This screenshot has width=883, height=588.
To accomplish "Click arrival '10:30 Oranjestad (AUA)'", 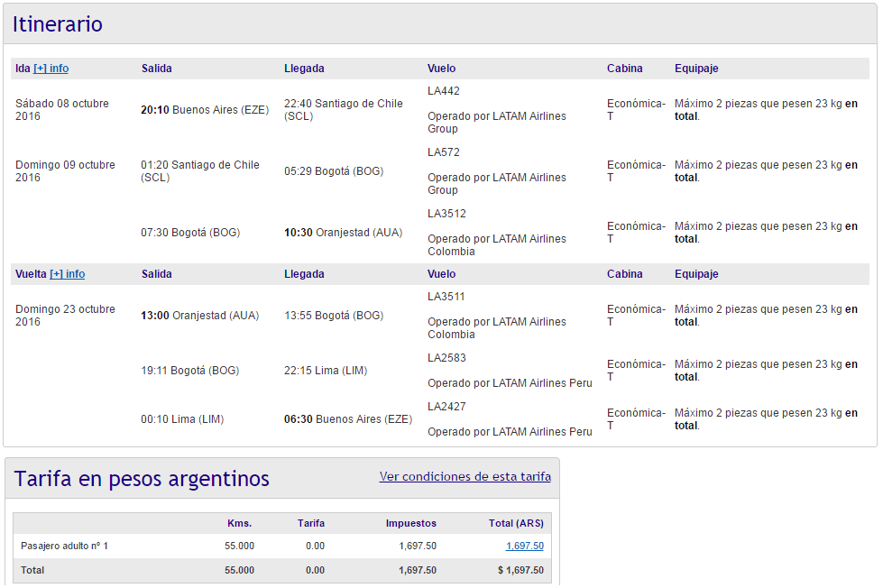I will click(x=344, y=233).
